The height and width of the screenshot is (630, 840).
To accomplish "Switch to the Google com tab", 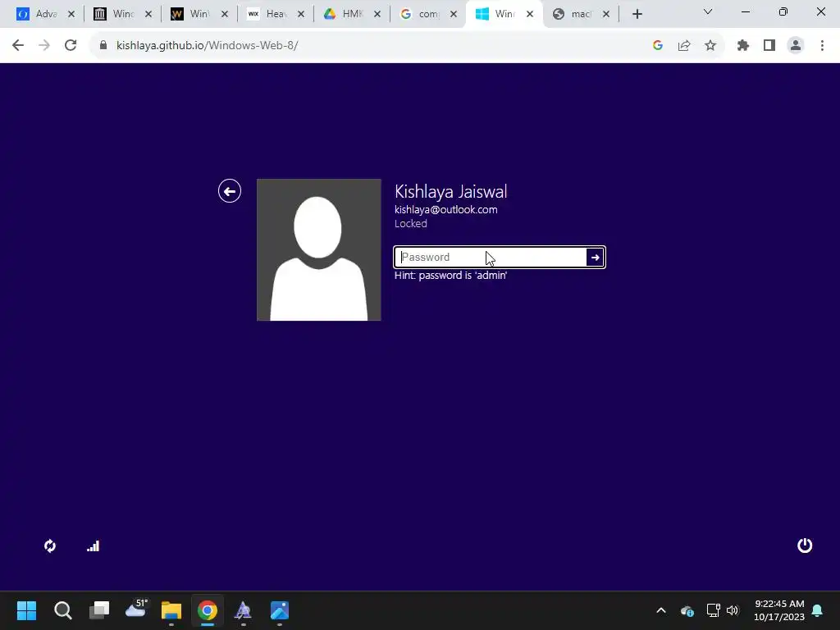I will [427, 14].
